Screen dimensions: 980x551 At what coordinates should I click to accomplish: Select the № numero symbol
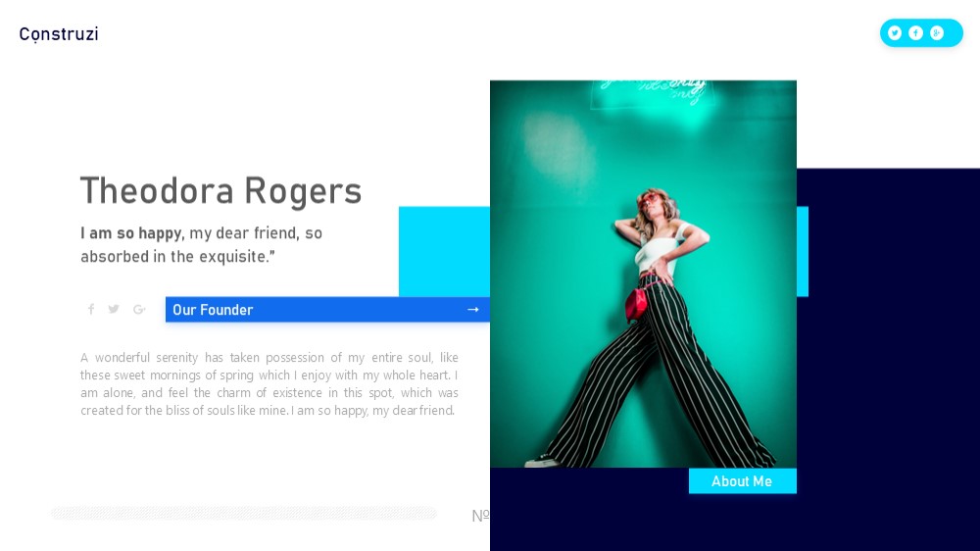click(480, 516)
